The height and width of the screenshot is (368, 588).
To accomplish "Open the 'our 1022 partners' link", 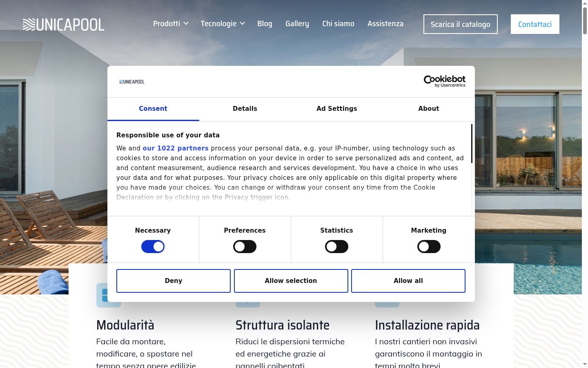I will coord(176,148).
